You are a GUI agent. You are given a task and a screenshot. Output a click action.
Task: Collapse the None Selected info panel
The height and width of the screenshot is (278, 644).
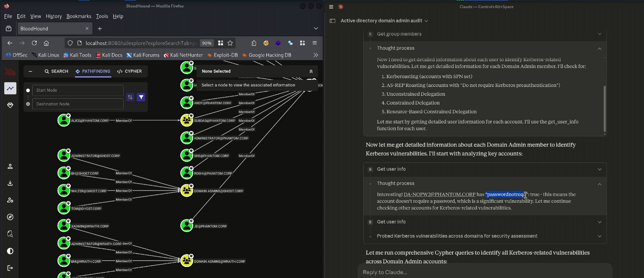[311, 71]
